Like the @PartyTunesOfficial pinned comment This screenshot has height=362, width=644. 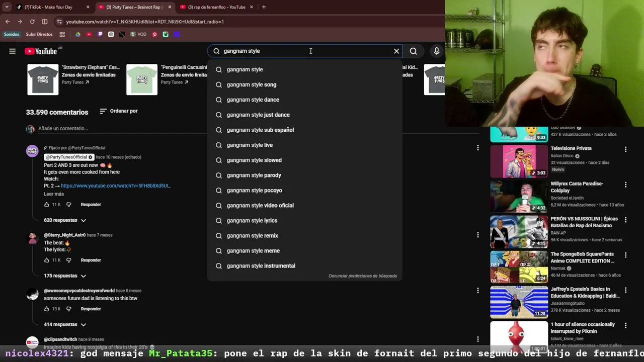pyautogui.click(x=47, y=205)
